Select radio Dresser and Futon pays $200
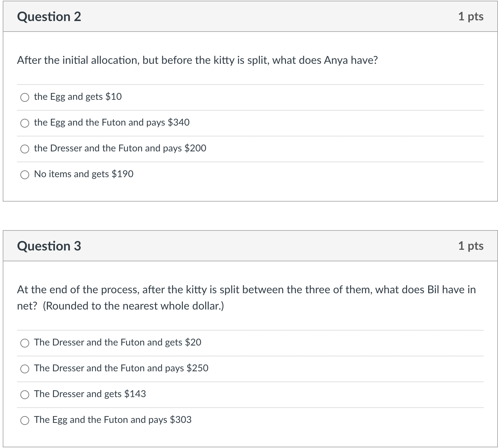 click(25, 149)
